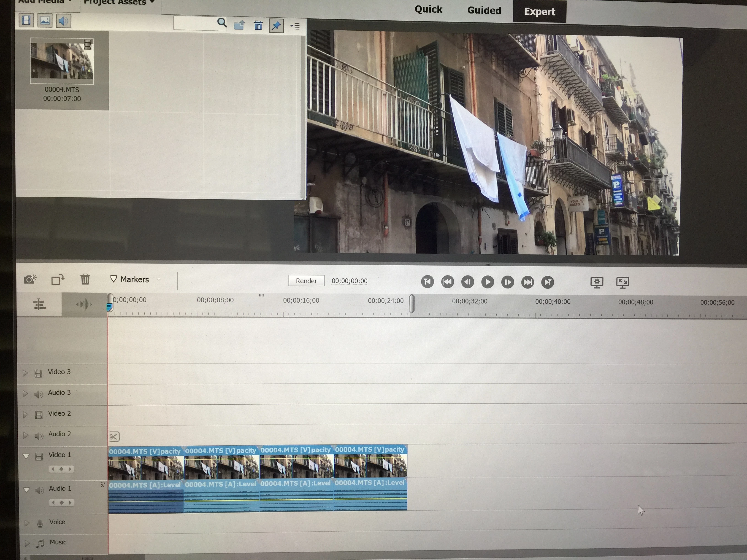Click the Rotate clip icon
747x560 pixels.
pyautogui.click(x=58, y=280)
